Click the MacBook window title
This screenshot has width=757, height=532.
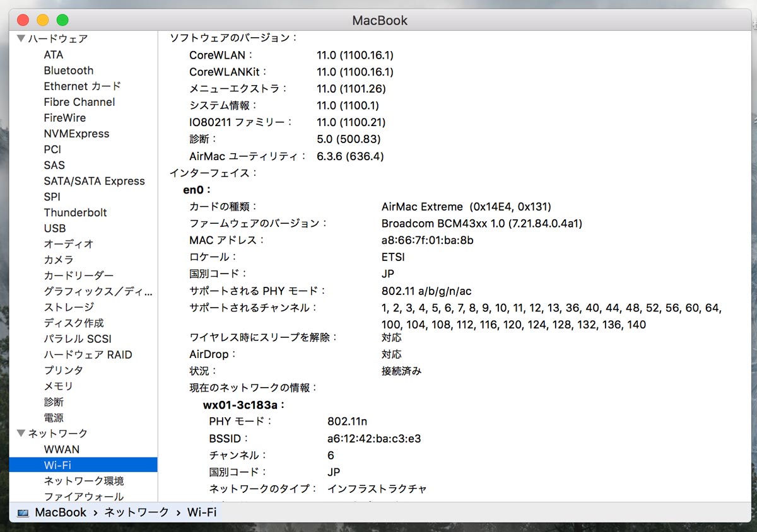pyautogui.click(x=380, y=20)
